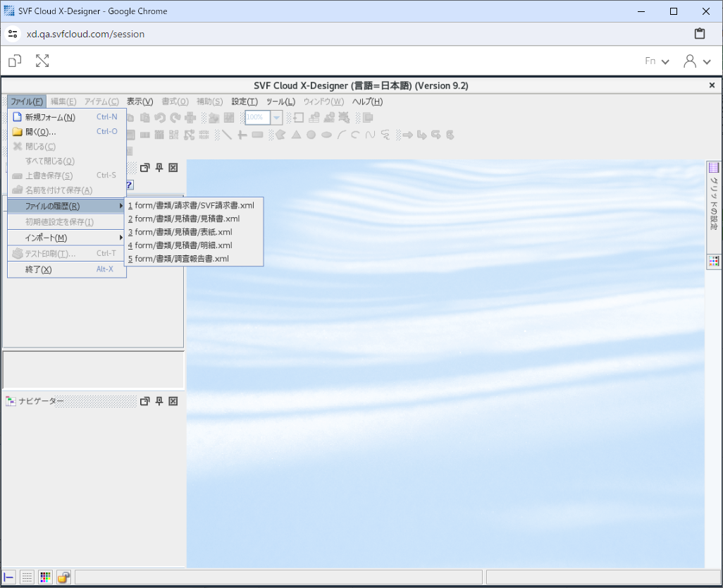Viewport: 723px width, 588px height.
Task: Choose 開く(O)... from the File menu
Action: (67, 132)
